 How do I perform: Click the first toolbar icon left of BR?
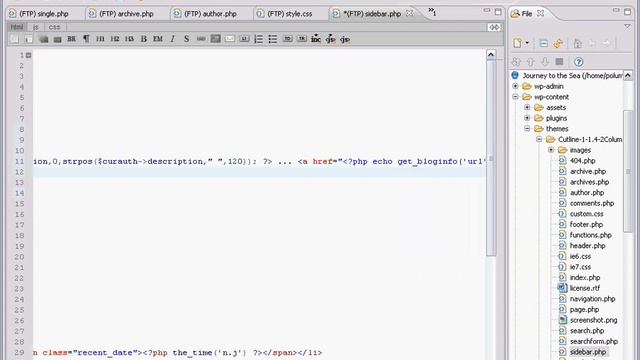(x=58, y=39)
